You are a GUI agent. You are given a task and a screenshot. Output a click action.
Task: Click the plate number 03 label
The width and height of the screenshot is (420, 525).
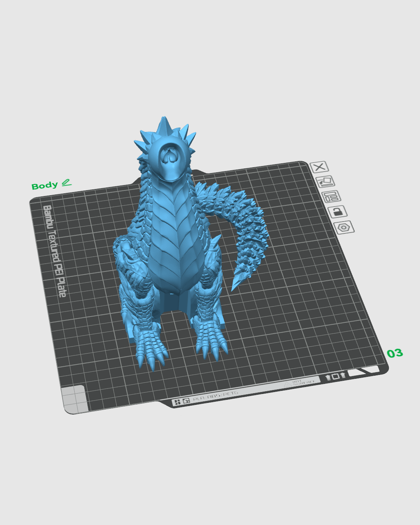tap(395, 353)
